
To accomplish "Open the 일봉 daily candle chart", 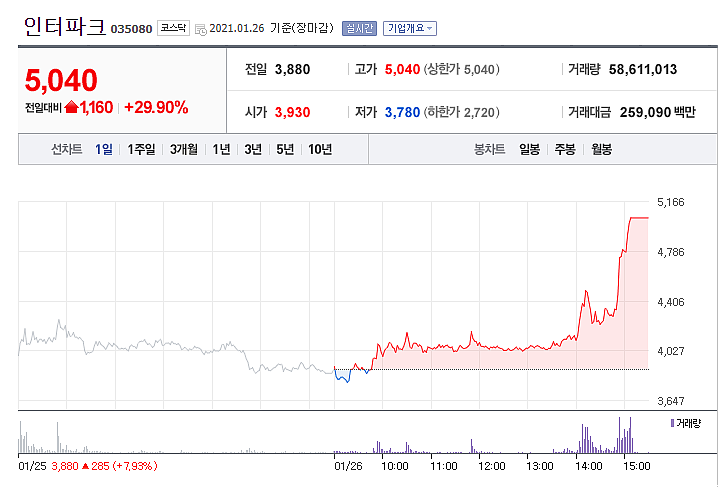I will tap(529, 149).
